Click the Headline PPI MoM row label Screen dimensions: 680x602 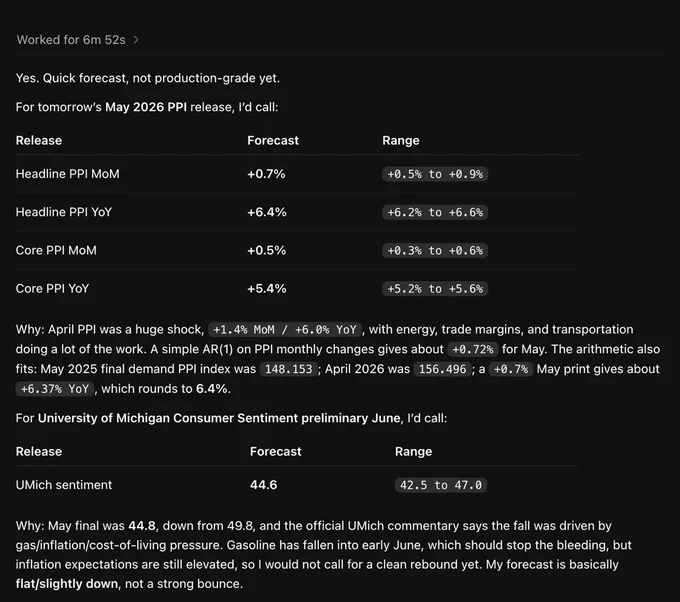pos(68,174)
